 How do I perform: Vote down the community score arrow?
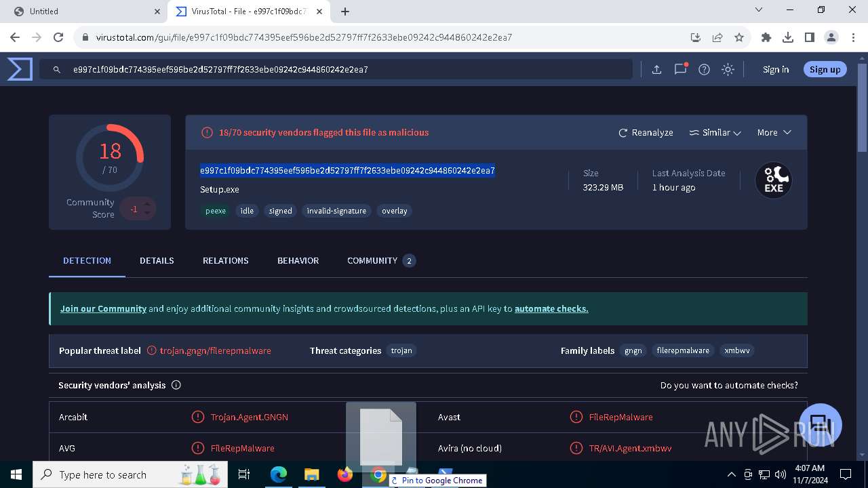pos(146,213)
